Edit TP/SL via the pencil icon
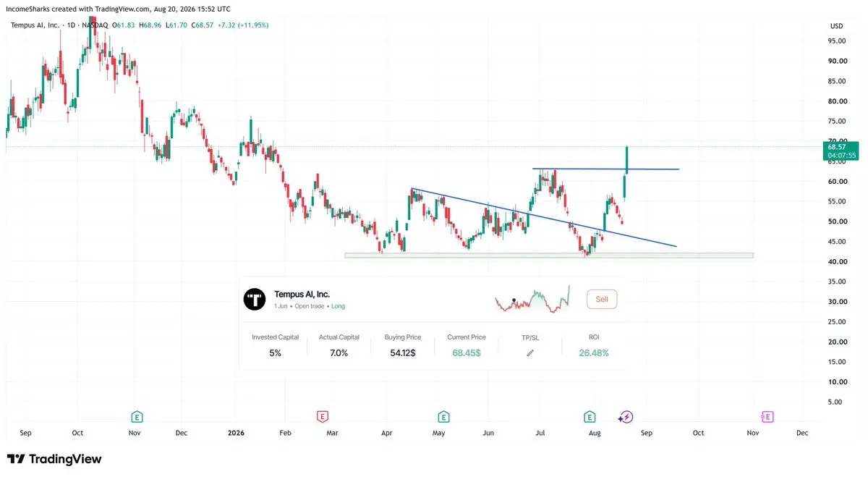 point(529,353)
